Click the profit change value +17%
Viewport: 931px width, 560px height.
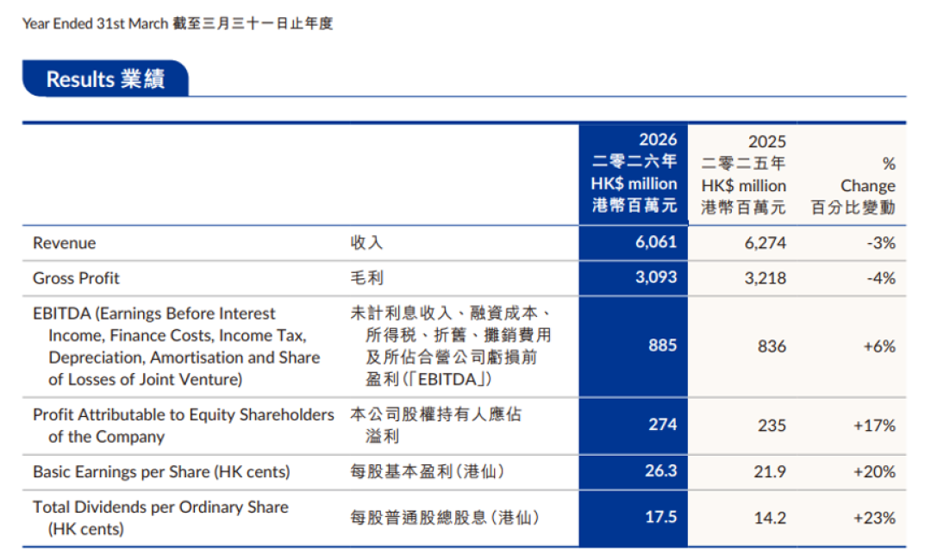875,426
